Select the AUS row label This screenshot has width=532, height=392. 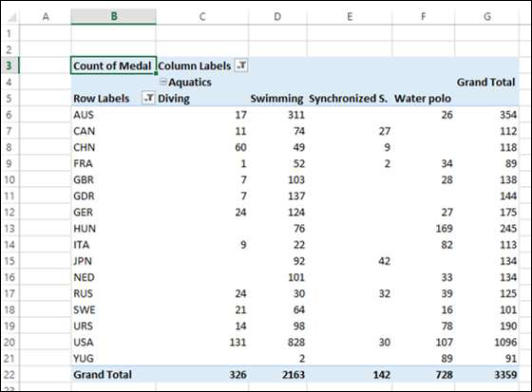(x=84, y=115)
